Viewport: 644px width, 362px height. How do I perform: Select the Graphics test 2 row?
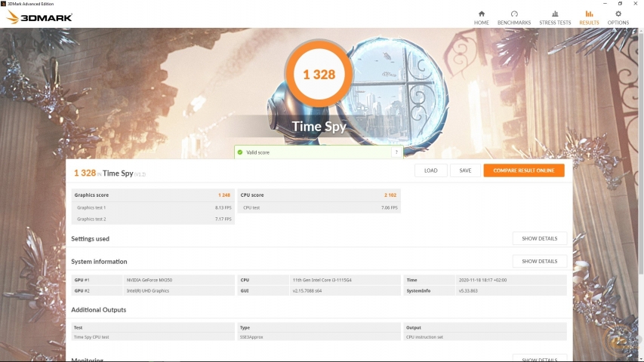point(153,219)
